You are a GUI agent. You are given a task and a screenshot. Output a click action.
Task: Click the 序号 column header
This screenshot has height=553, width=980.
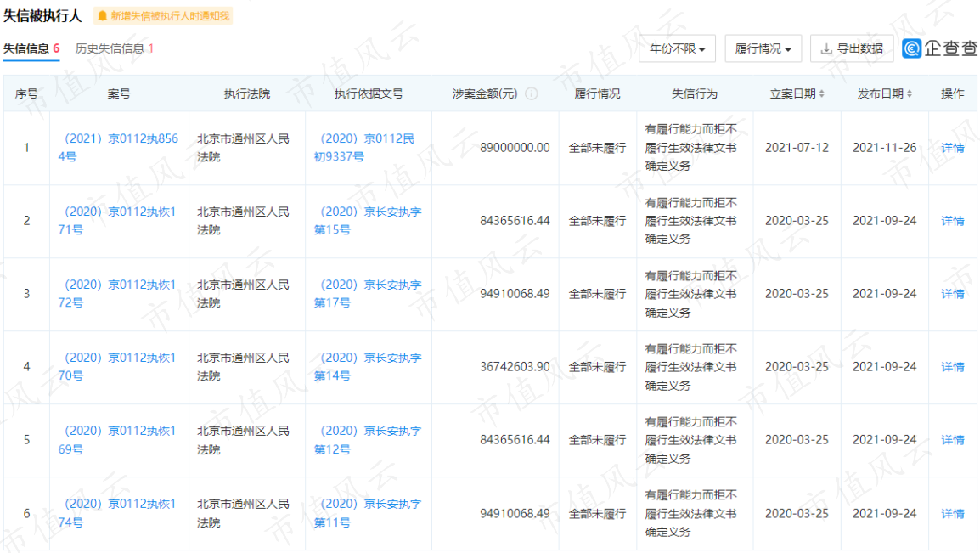tap(26, 93)
